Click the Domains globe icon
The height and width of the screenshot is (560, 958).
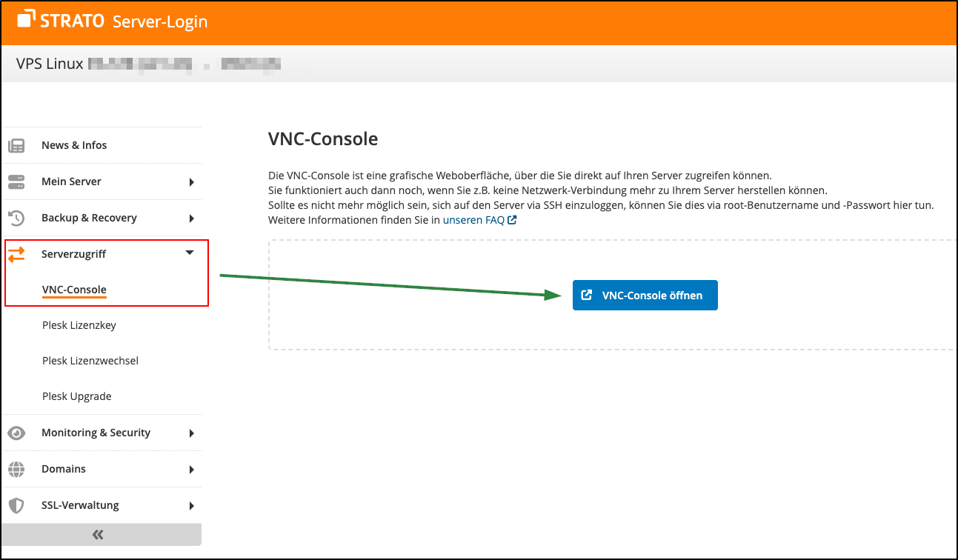tap(16, 469)
